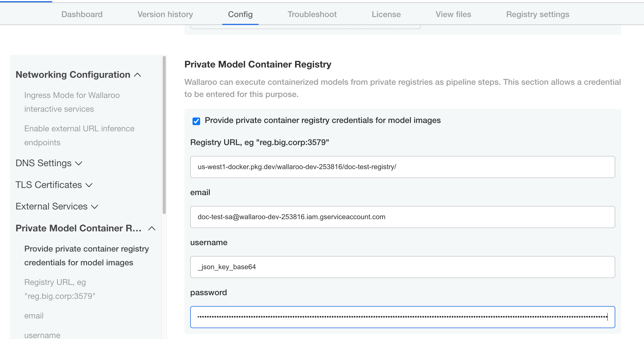644x339 pixels.
Task: Open the Version history tab
Action: tap(165, 14)
